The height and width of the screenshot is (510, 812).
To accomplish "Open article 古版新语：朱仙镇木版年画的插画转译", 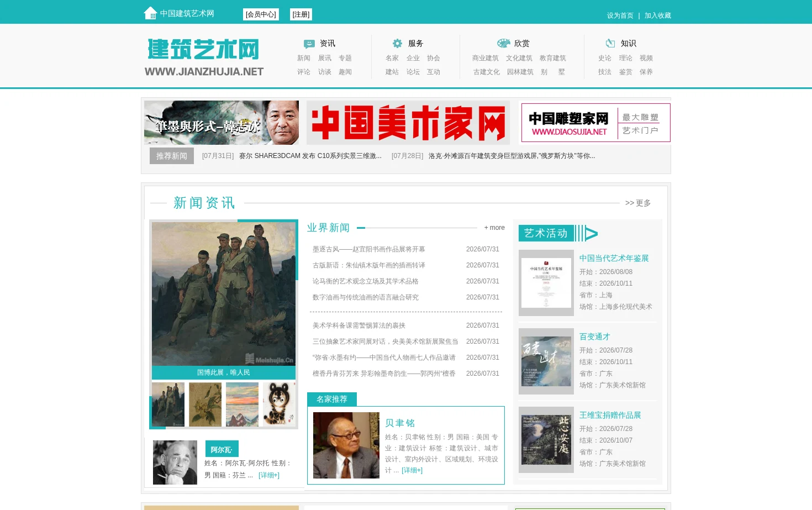I will 369,265.
